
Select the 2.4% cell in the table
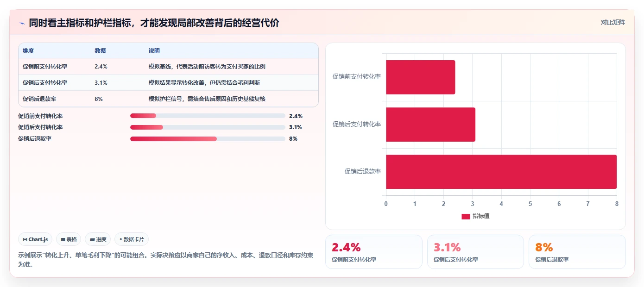pyautogui.click(x=101, y=67)
